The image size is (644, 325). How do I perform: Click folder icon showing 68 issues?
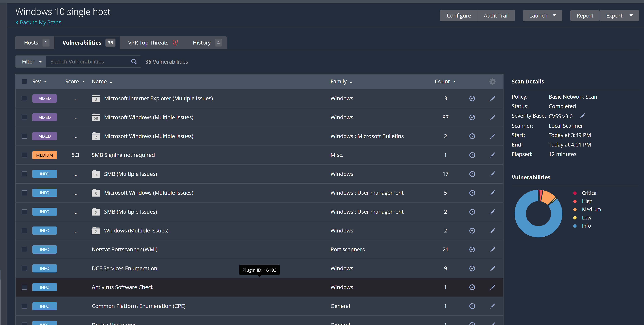coord(96,117)
